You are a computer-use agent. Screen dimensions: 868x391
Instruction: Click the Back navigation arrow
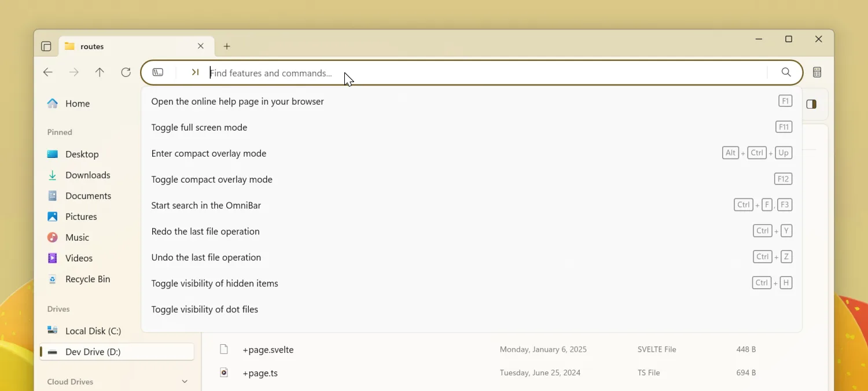48,72
